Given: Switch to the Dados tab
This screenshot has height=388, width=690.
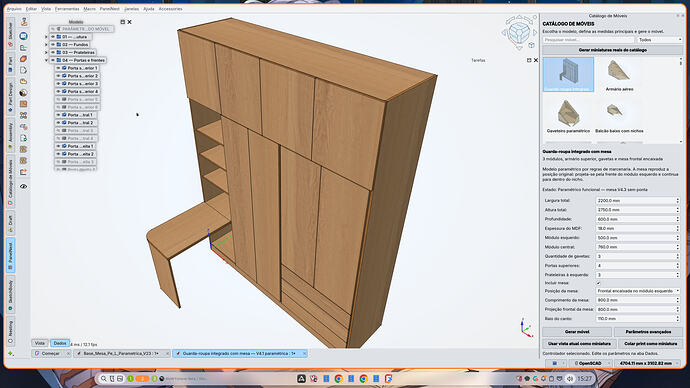Looking at the screenshot, I should coord(60,343).
